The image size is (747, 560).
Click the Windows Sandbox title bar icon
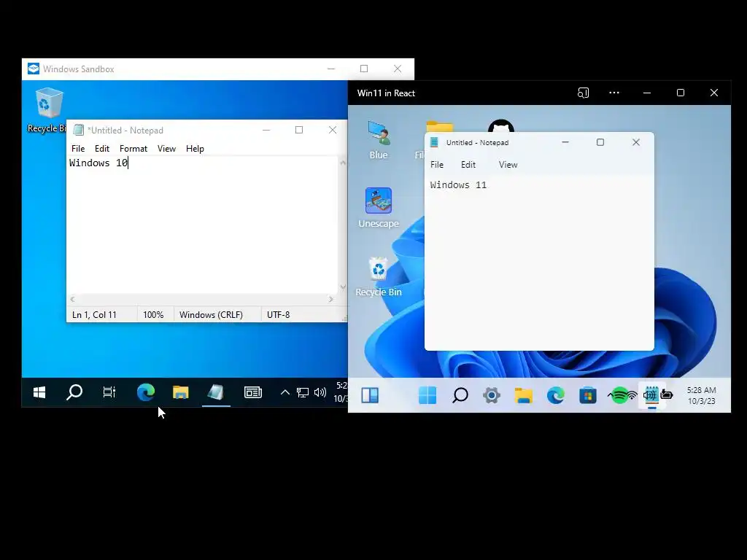click(x=34, y=69)
